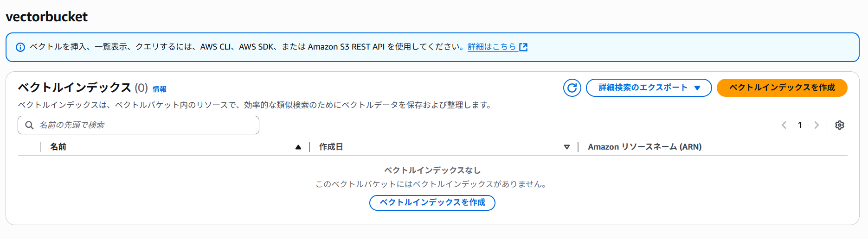Click the caret on 詳細検索のエクスポート button

pos(697,88)
